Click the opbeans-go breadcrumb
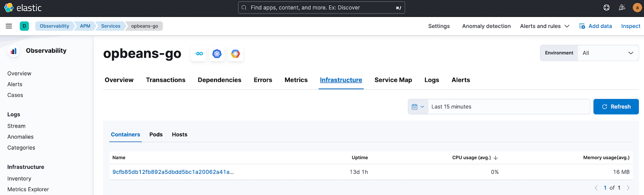The width and height of the screenshot is (644, 195). [x=144, y=26]
